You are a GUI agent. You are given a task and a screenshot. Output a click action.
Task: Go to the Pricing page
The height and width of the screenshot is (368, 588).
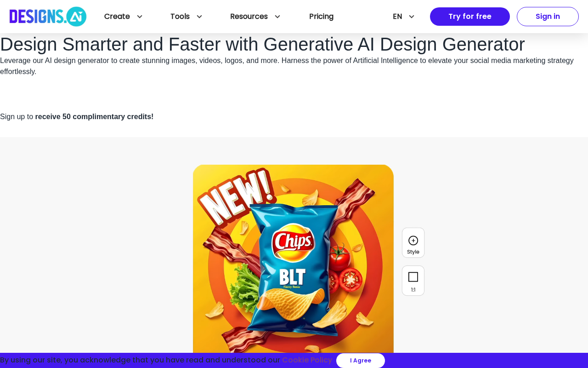point(322,17)
